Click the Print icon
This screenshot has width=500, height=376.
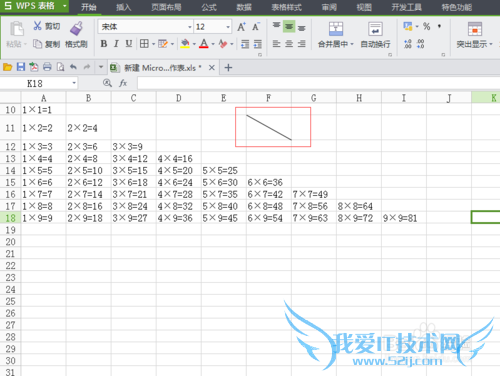pyautogui.click(x=47, y=67)
